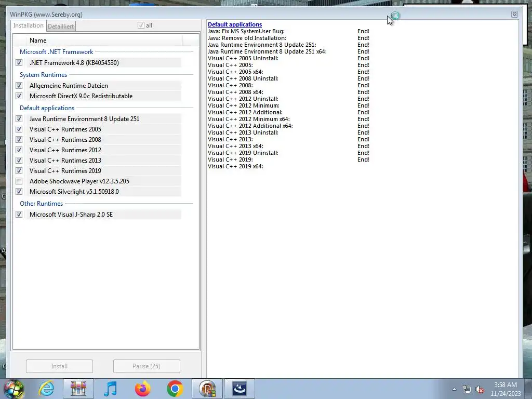532x399 pixels.
Task: Click log line 'Visual C++ 2019 x64:'
Action: tap(235, 166)
